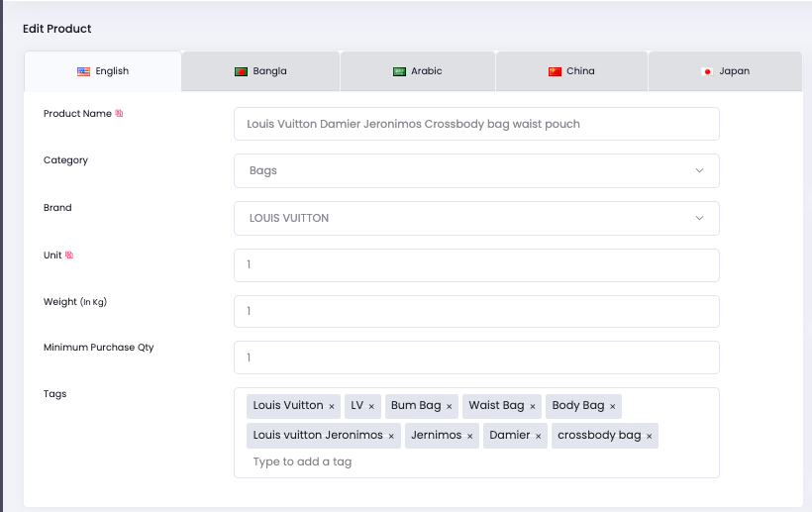This screenshot has width=812, height=512.
Task: Focus the Unit input field
Action: 476,265
